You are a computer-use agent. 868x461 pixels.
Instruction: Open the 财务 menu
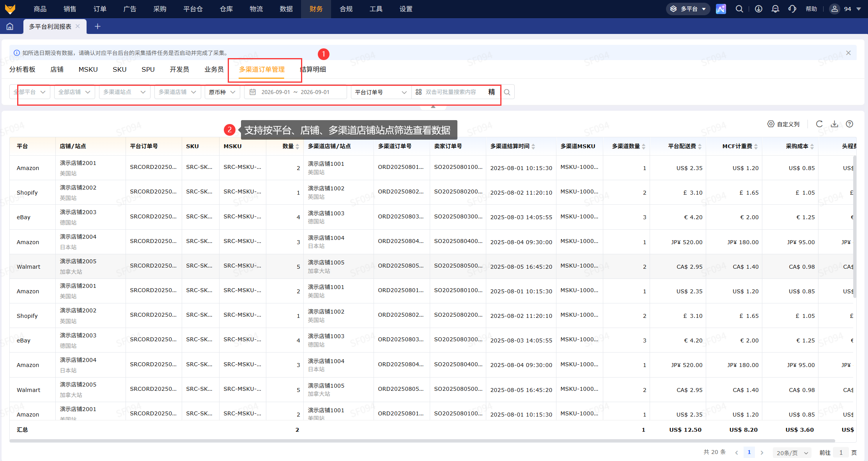point(316,9)
